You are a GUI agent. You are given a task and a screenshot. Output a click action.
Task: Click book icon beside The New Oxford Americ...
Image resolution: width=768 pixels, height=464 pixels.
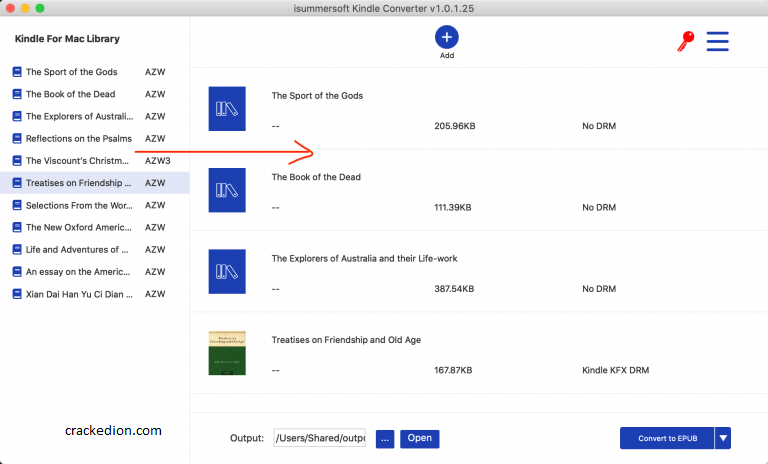17,227
